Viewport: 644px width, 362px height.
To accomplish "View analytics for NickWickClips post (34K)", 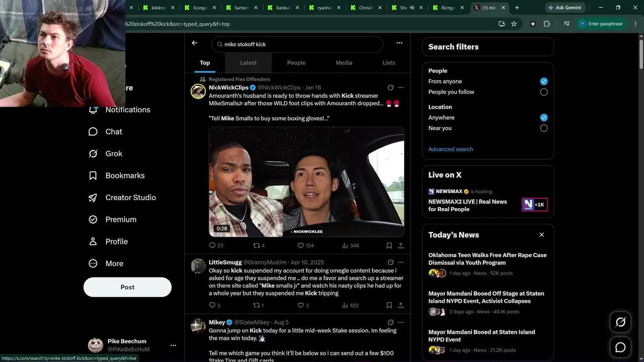I will [x=350, y=245].
